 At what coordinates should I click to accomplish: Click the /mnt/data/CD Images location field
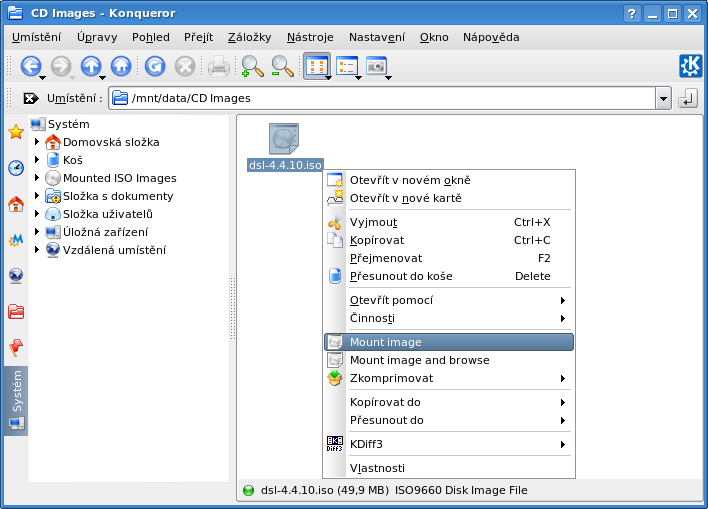pyautogui.click(x=382, y=98)
